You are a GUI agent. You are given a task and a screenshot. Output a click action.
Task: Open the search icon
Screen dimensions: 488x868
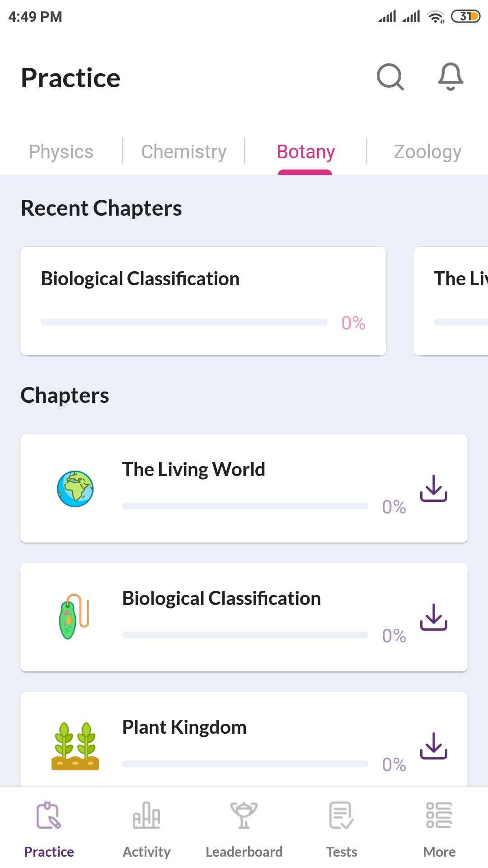coord(389,77)
